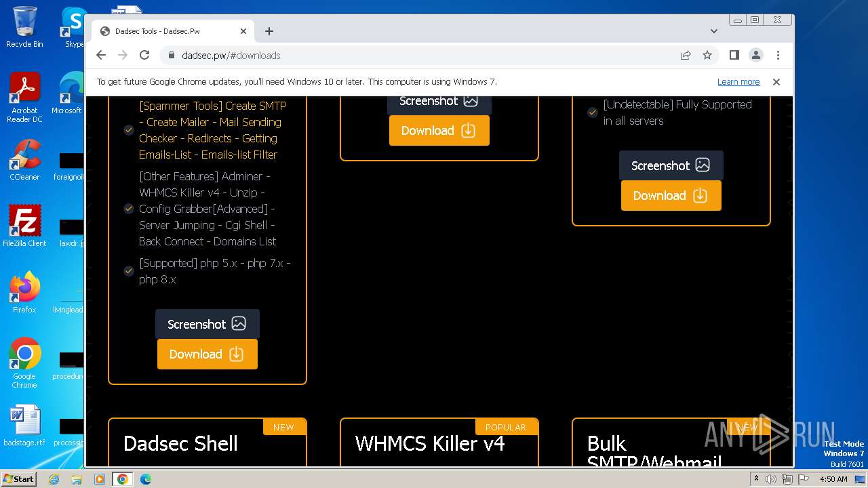Viewport: 868px width, 488px height.
Task: Click the Spammer Tools description text
Action: click(x=213, y=130)
